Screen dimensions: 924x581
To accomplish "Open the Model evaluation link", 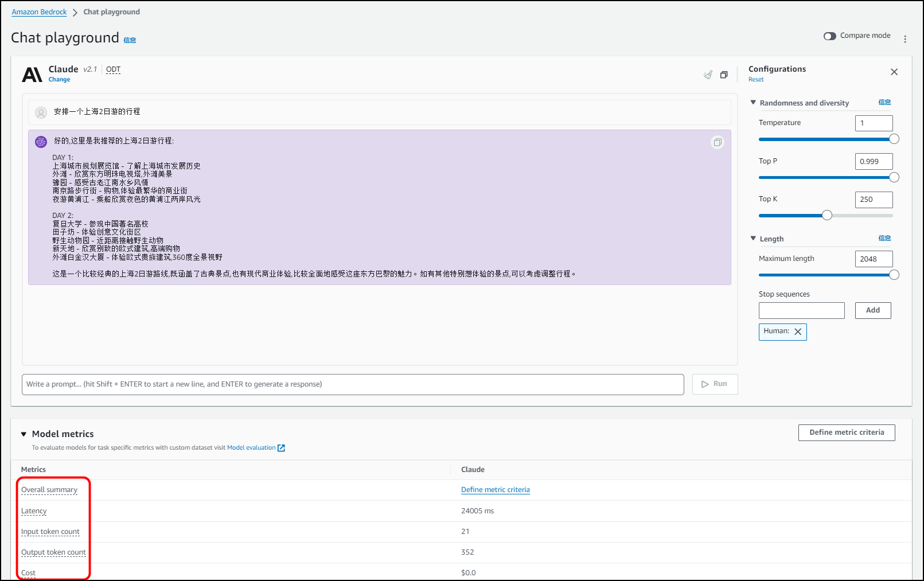I will 251,448.
